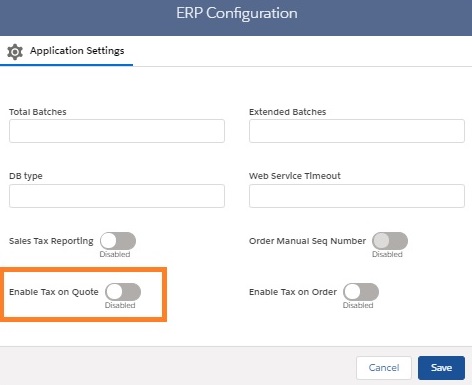Screen dimensions: 472x385
Task: Save the ERP configuration
Action: tap(441, 368)
